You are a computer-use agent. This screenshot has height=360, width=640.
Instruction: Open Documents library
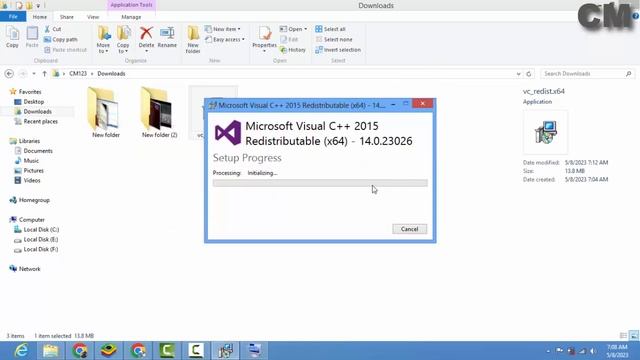pyautogui.click(x=38, y=151)
